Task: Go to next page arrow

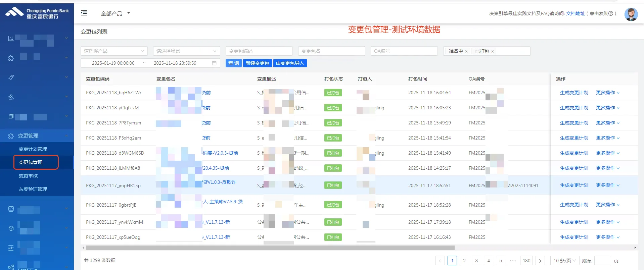Action: coord(540,261)
